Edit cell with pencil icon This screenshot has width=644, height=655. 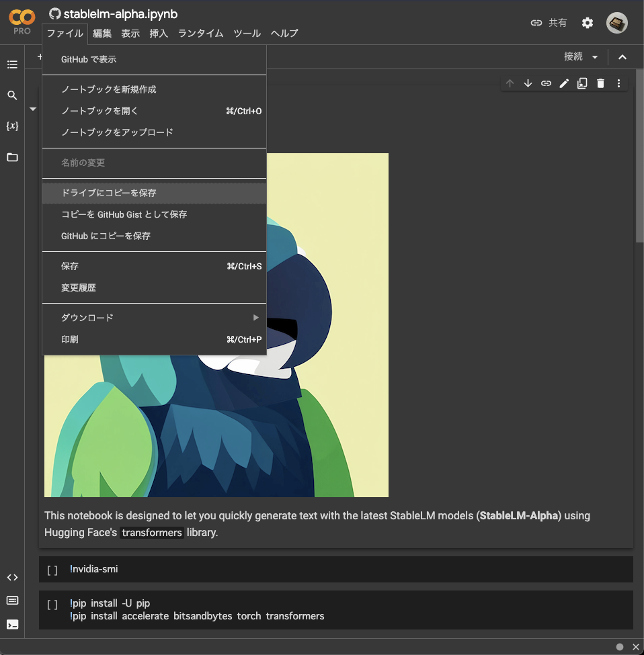click(564, 83)
